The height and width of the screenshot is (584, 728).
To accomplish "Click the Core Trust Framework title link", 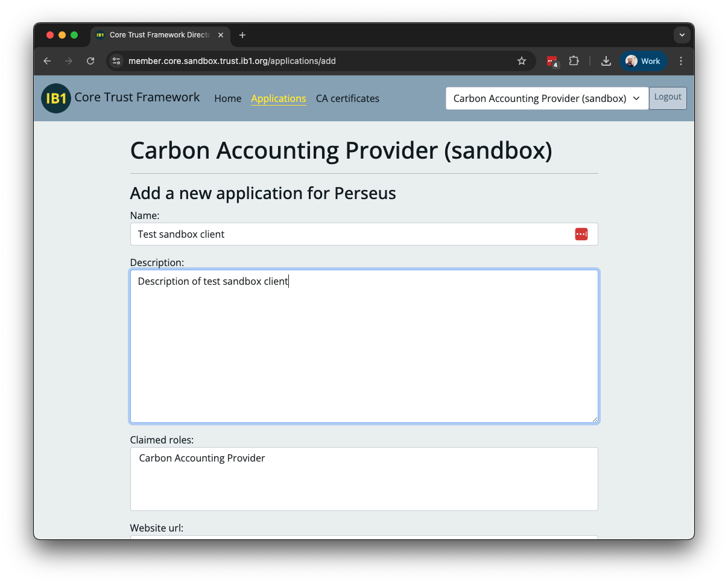I will [137, 97].
